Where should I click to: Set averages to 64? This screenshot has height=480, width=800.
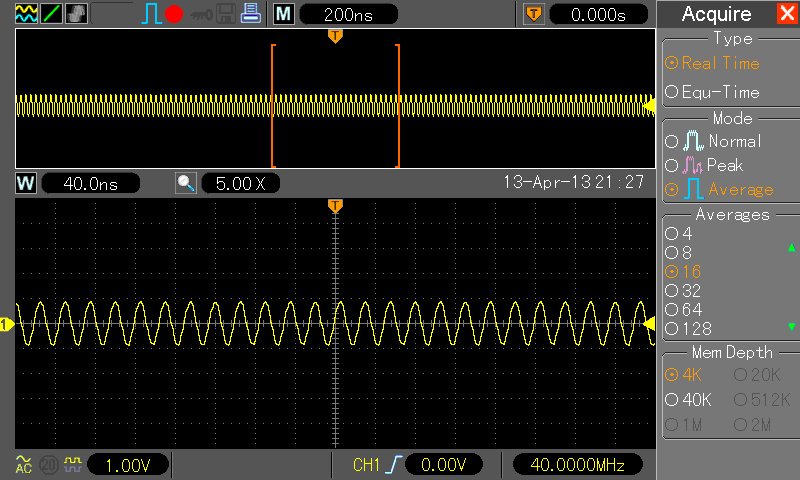pyautogui.click(x=684, y=310)
